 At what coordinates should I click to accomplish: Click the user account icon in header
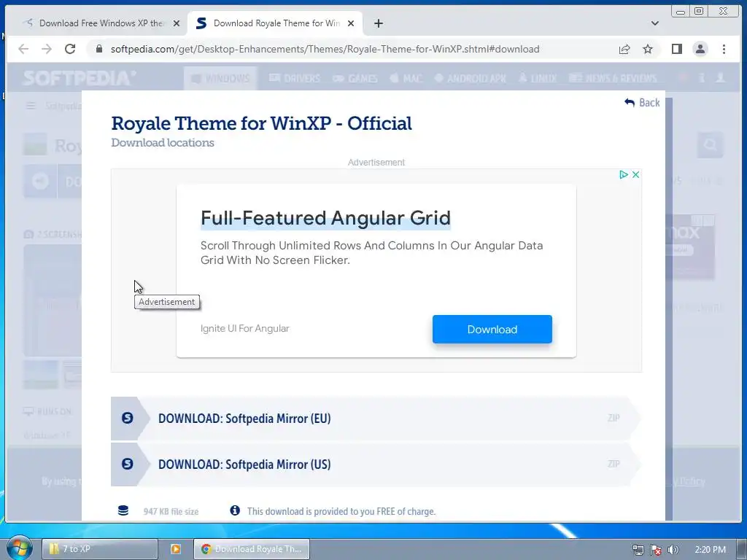tap(720, 77)
